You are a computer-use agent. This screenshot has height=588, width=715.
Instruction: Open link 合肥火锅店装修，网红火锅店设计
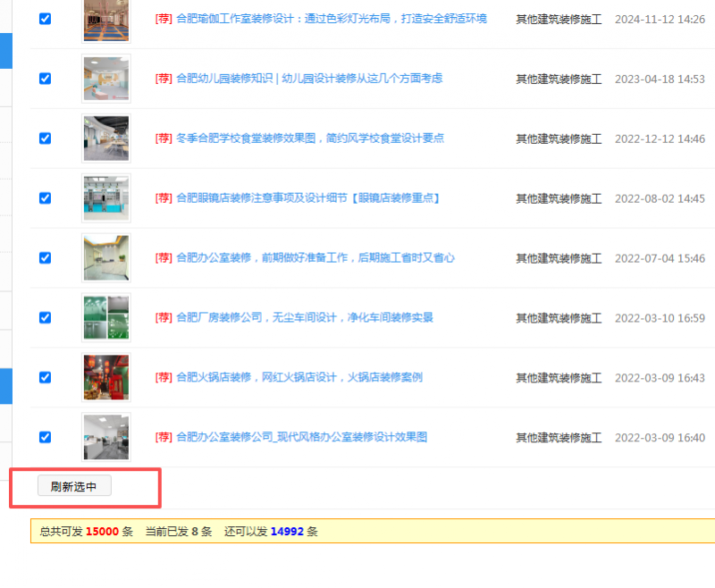pyautogui.click(x=299, y=377)
